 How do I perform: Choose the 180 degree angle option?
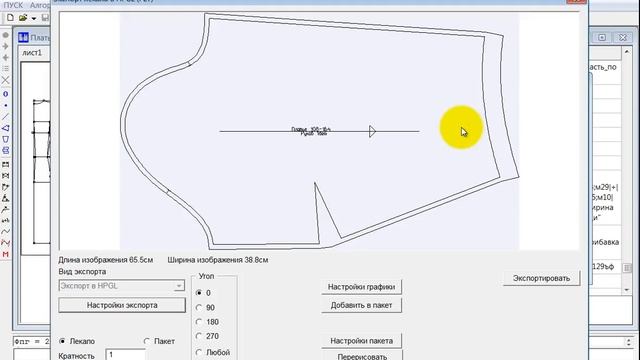point(199,322)
